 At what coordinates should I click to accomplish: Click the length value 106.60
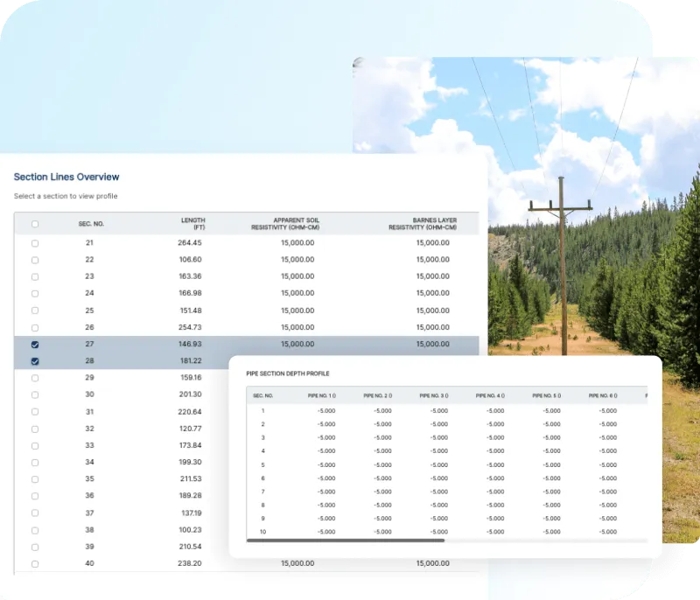190,260
